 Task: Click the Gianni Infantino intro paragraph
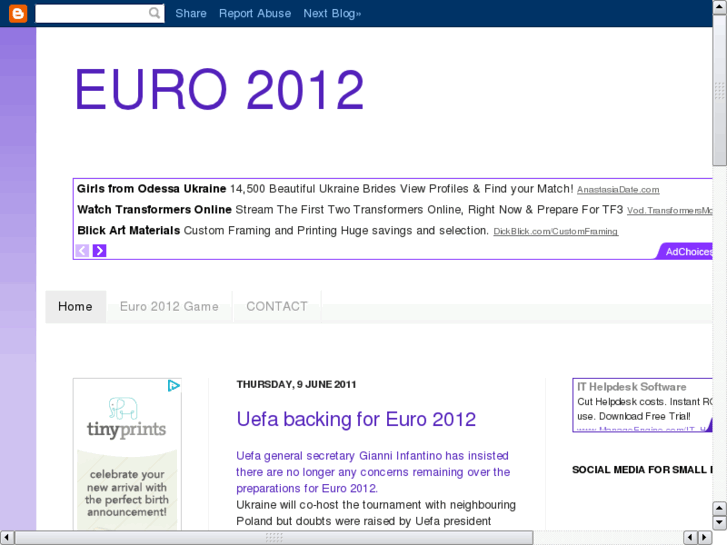(373, 472)
